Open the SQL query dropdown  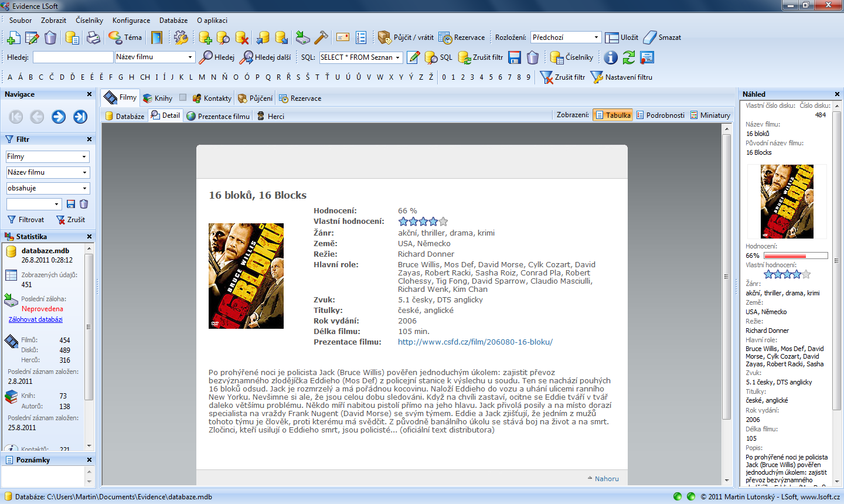398,57
